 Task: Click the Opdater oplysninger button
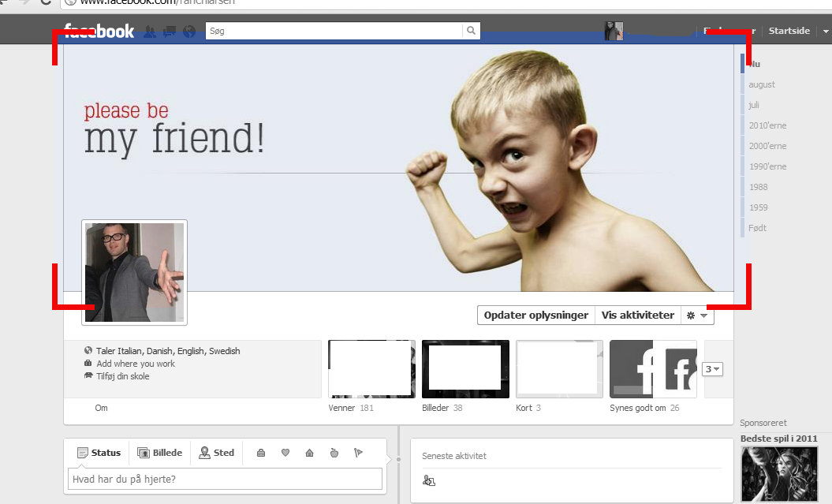pos(535,315)
